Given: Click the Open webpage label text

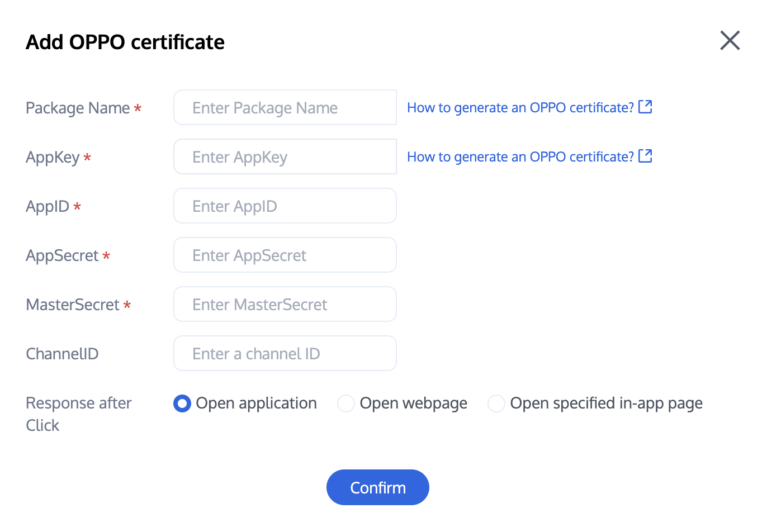Looking at the screenshot, I should pos(413,403).
